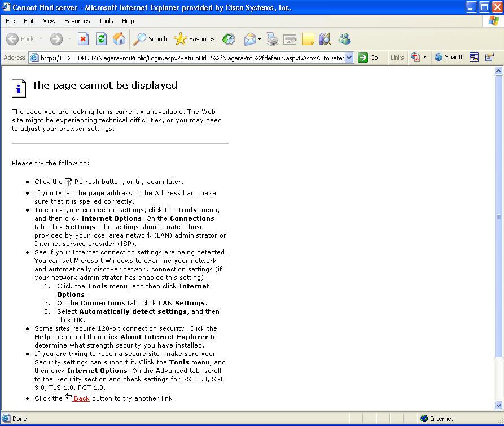504x426 pixels.
Task: Click the Internet zone status indicator
Action: (437, 419)
